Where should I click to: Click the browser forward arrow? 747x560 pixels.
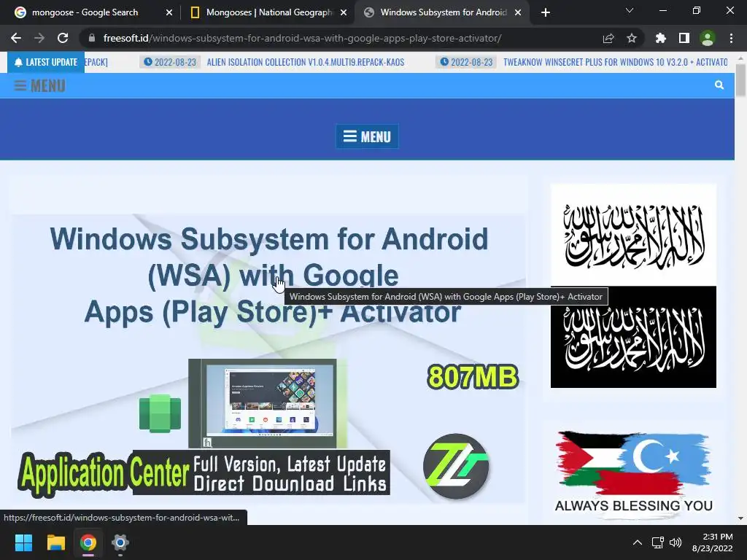pos(39,38)
